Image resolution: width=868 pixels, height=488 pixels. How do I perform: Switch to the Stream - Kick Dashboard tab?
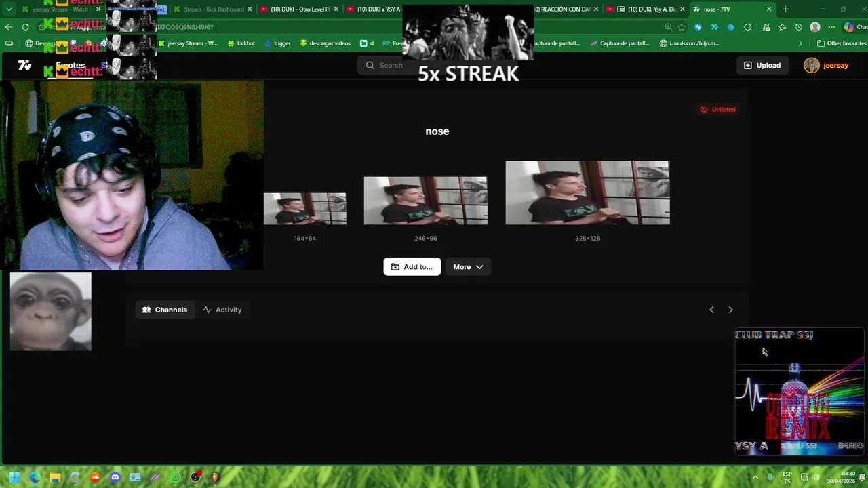(212, 9)
